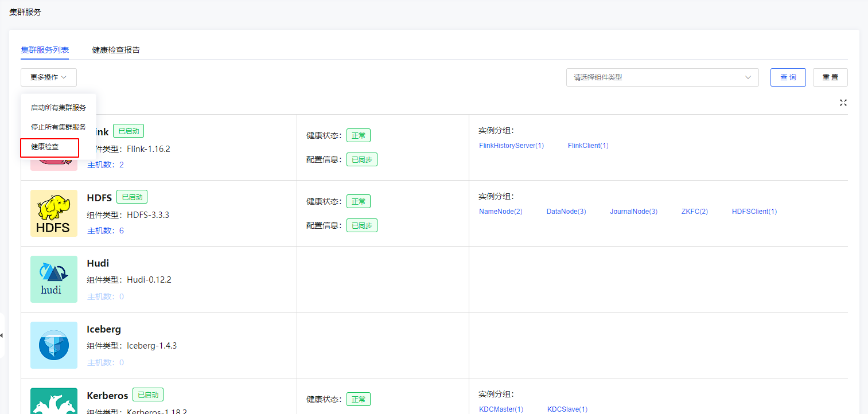Click the Flink 已启动 status tag
Viewport: 868px width, 414px height.
tap(129, 131)
